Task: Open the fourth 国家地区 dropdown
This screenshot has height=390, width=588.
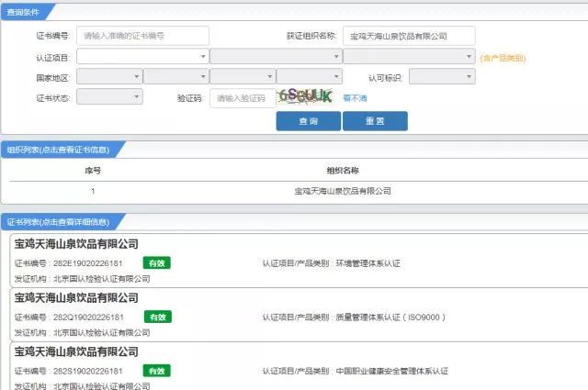Action: (x=309, y=76)
